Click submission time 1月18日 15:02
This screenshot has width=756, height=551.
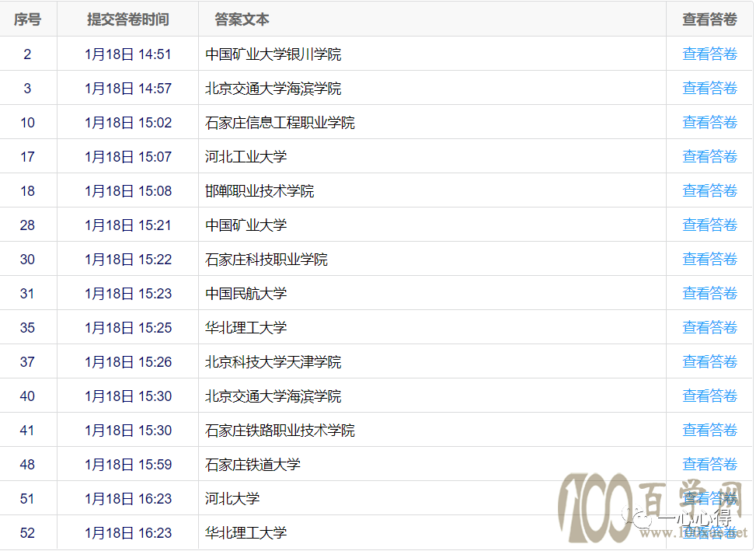coord(128,123)
